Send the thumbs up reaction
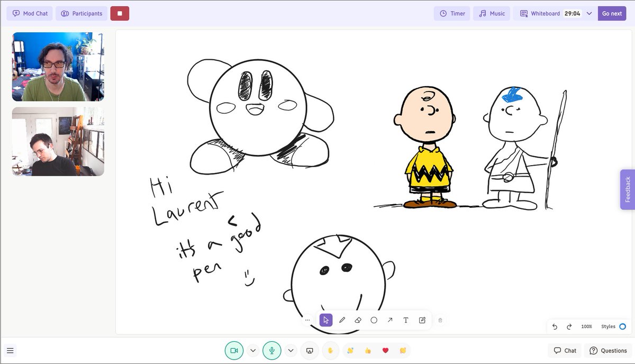 (x=368, y=350)
